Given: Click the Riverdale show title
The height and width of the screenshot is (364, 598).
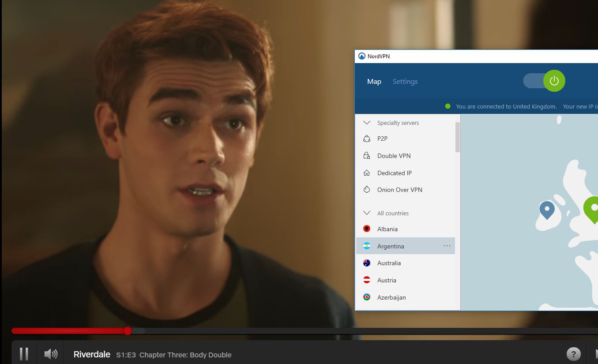Looking at the screenshot, I should (x=92, y=354).
